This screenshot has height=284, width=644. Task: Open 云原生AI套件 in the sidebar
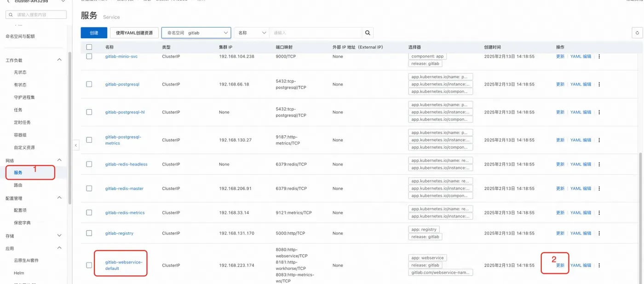click(26, 261)
